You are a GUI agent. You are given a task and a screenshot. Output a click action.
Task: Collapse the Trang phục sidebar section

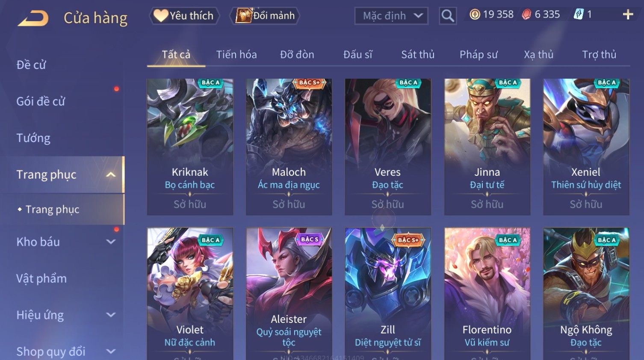click(111, 174)
